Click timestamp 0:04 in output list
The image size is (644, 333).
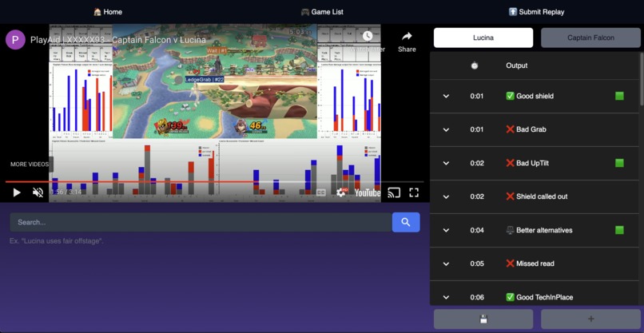(x=477, y=230)
